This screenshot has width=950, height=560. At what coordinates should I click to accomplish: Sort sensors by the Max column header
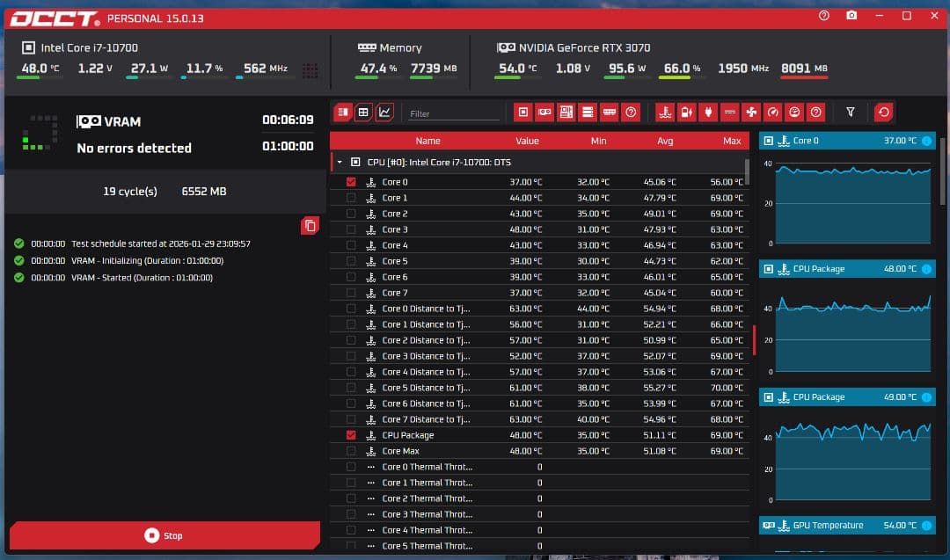click(732, 141)
